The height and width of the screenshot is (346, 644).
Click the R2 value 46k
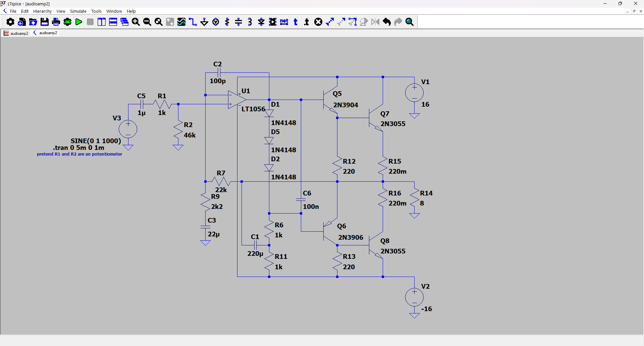pos(190,135)
